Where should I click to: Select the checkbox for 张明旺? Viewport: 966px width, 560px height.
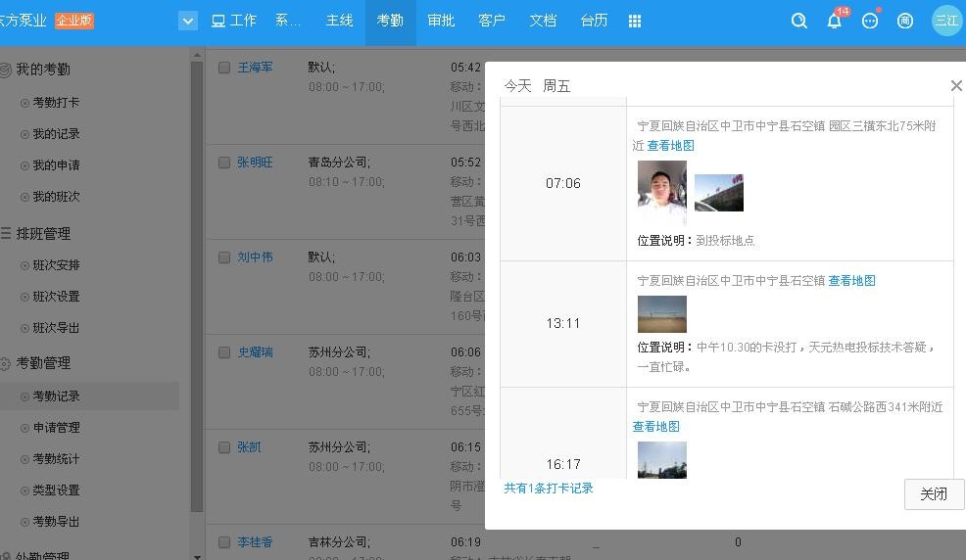pos(224,163)
